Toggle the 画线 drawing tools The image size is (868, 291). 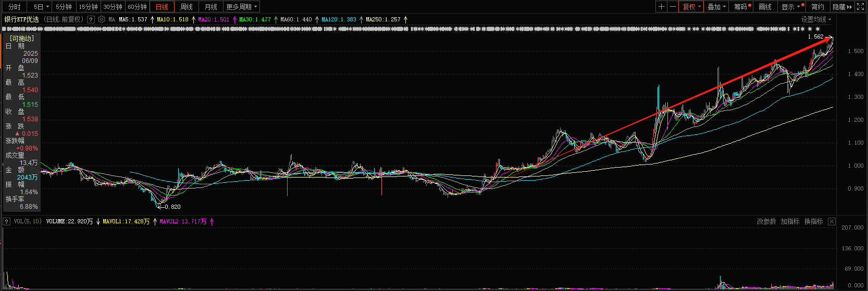(x=765, y=7)
